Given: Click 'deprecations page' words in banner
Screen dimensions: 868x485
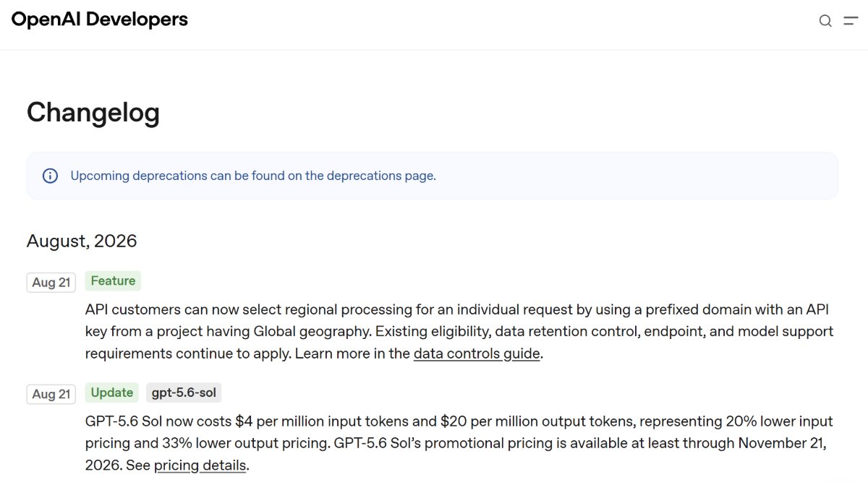Looking at the screenshot, I should pyautogui.click(x=380, y=176).
